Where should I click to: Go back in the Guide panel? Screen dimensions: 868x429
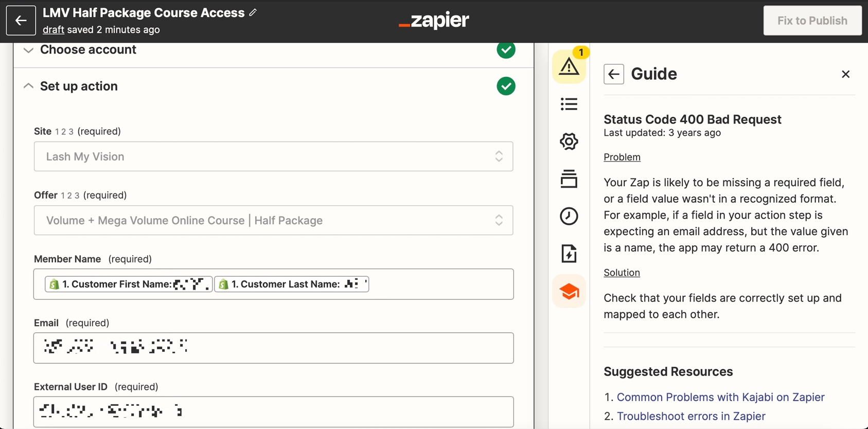pyautogui.click(x=614, y=74)
